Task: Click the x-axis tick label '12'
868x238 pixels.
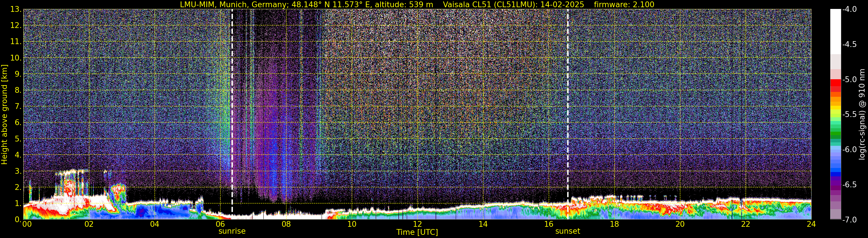Action: pyautogui.click(x=417, y=224)
